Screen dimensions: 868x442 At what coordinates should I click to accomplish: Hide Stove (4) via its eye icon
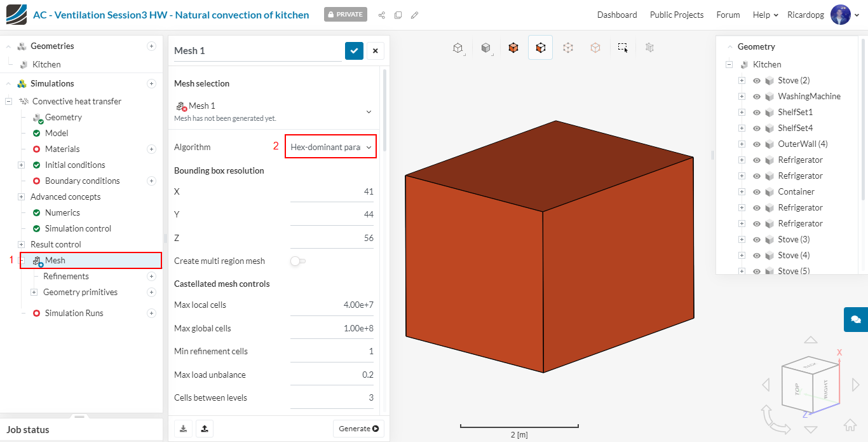click(x=757, y=255)
